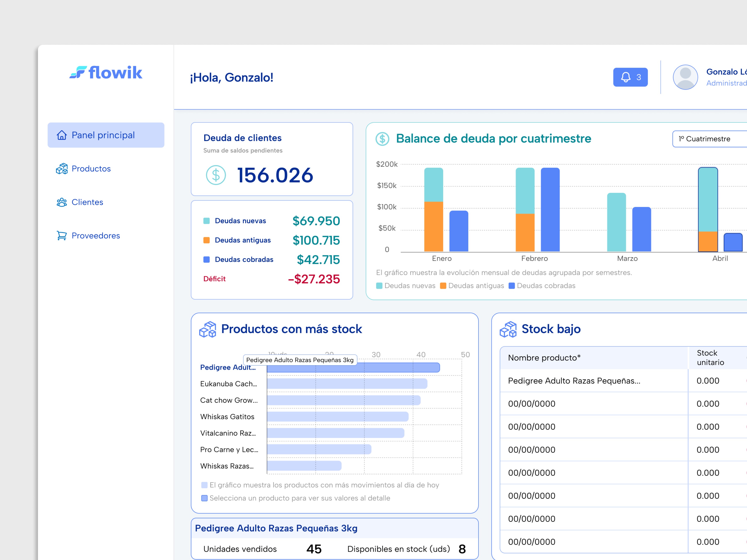Click the orange Deudas antiguas swatch
Screen dimensions: 747x560
click(206, 240)
